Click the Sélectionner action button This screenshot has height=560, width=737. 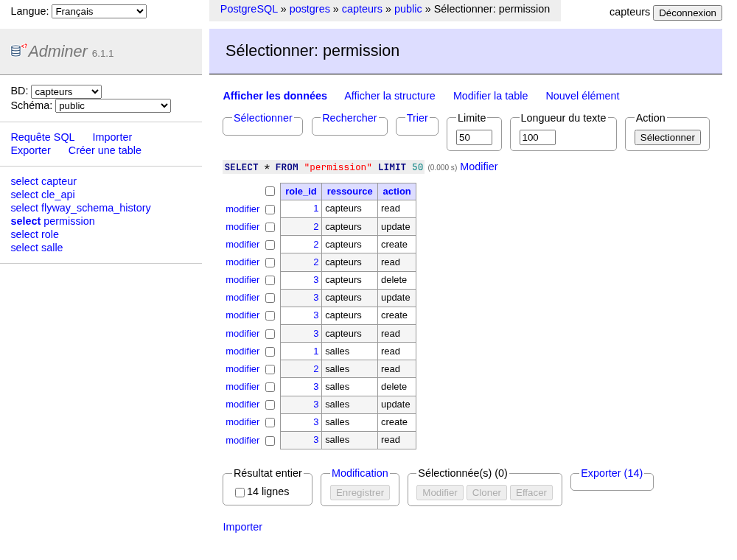click(668, 138)
